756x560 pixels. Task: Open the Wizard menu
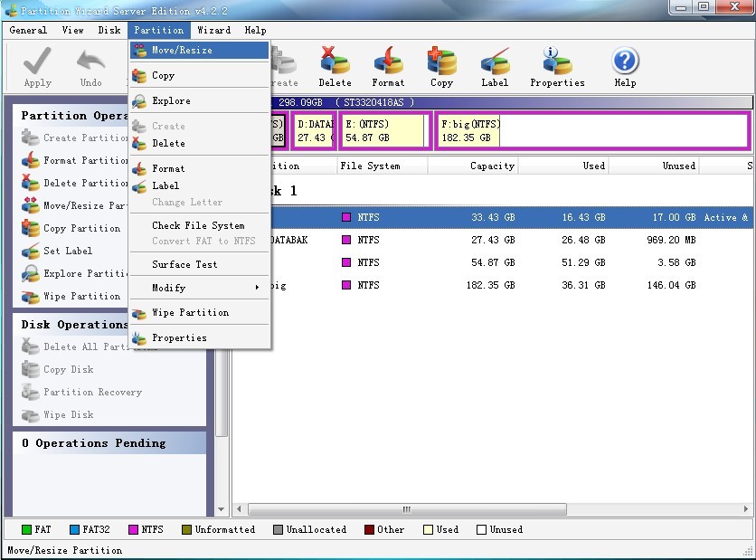point(214,30)
